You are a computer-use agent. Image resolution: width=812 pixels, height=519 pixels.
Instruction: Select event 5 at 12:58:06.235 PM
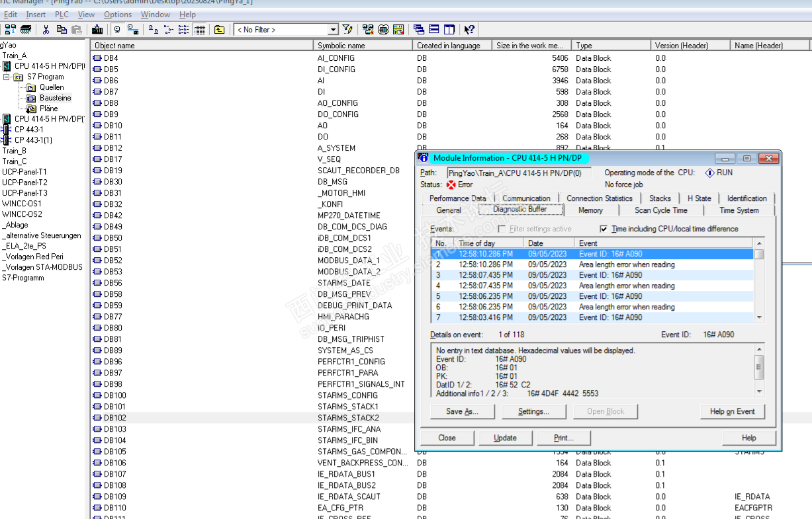[593, 296]
